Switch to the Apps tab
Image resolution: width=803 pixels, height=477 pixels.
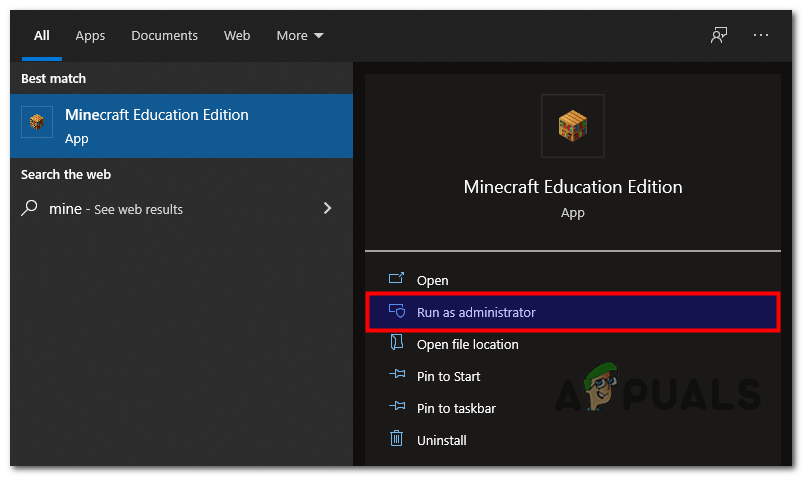tap(90, 35)
